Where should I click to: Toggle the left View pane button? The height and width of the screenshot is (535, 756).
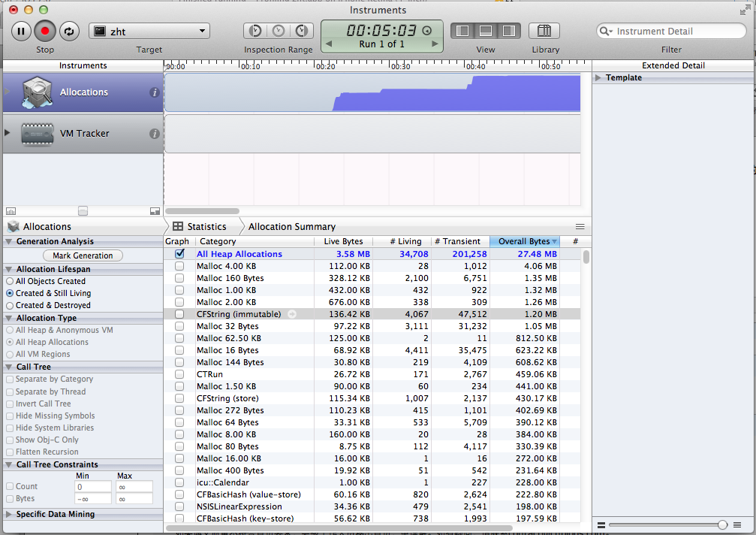point(462,31)
